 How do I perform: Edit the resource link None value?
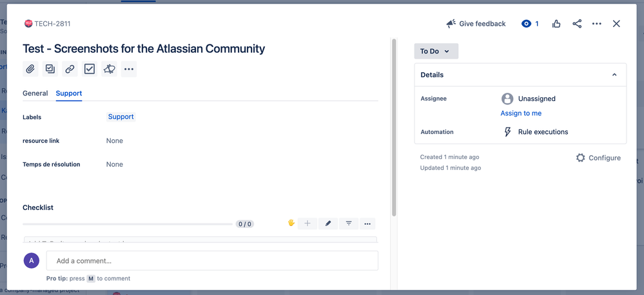click(x=115, y=140)
